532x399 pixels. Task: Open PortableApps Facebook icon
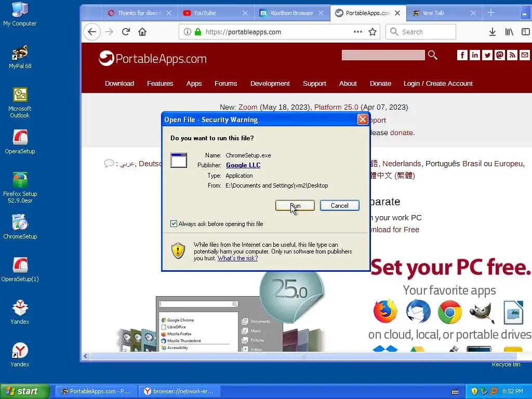pyautogui.click(x=462, y=55)
